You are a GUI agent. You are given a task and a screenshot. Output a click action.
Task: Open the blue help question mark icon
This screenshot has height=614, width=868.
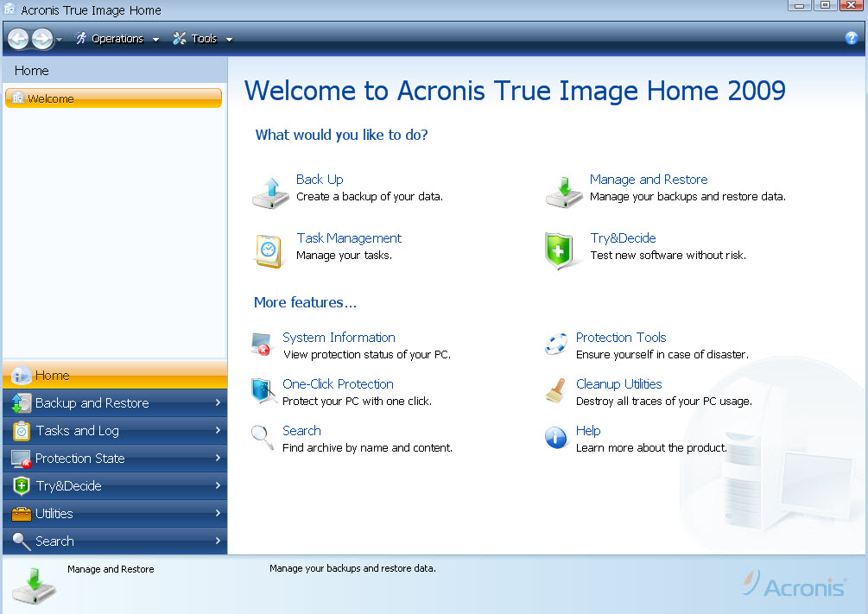[x=851, y=38]
